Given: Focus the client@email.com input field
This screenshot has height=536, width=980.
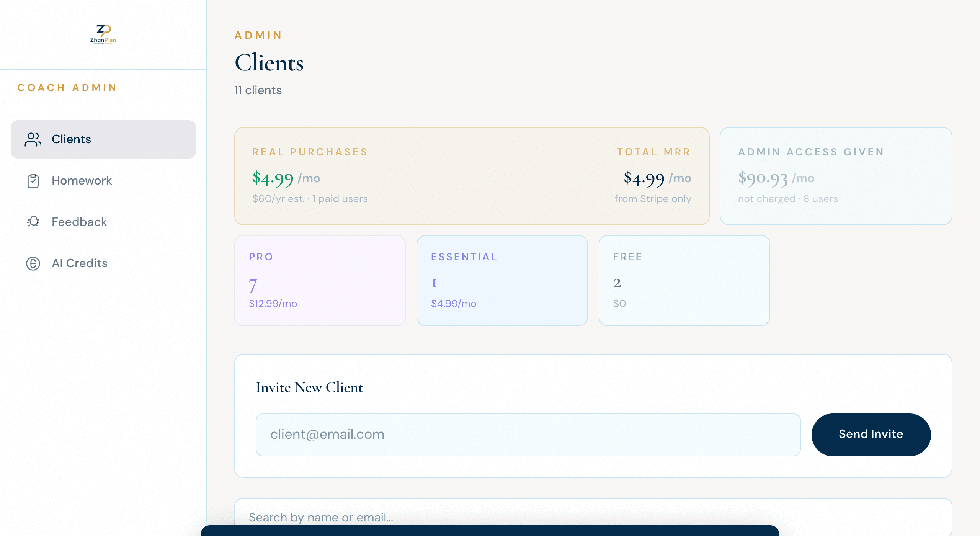Looking at the screenshot, I should [x=528, y=435].
